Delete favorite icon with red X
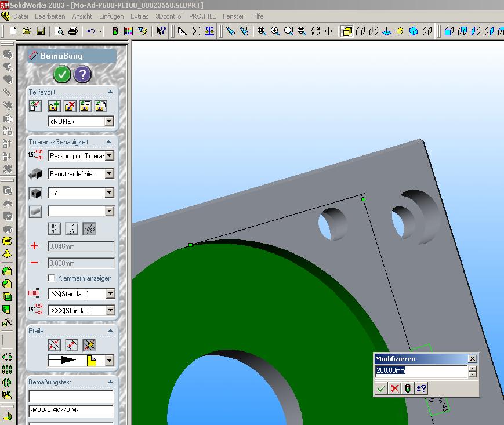Viewport: 504px width, 425px height. pyautogui.click(x=70, y=106)
